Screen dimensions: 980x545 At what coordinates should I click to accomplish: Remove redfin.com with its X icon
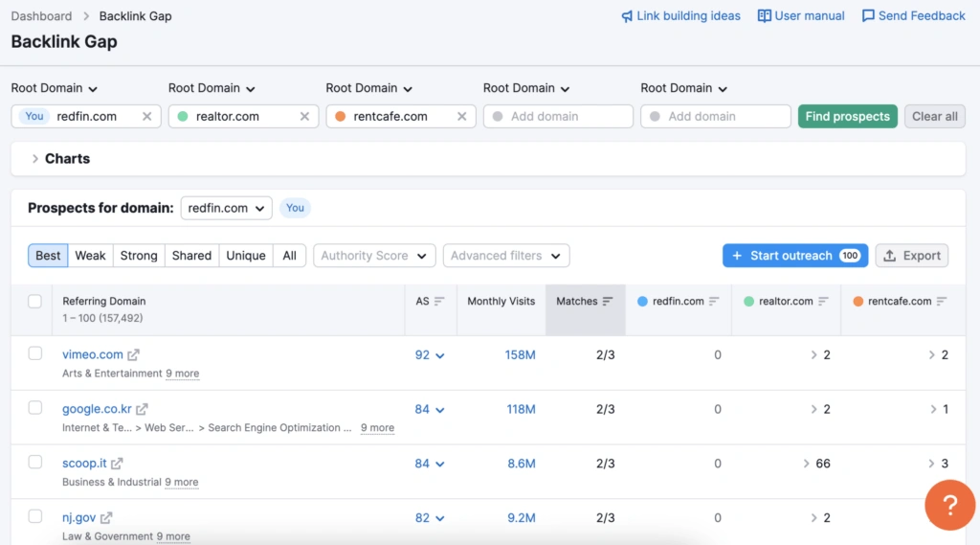(146, 117)
